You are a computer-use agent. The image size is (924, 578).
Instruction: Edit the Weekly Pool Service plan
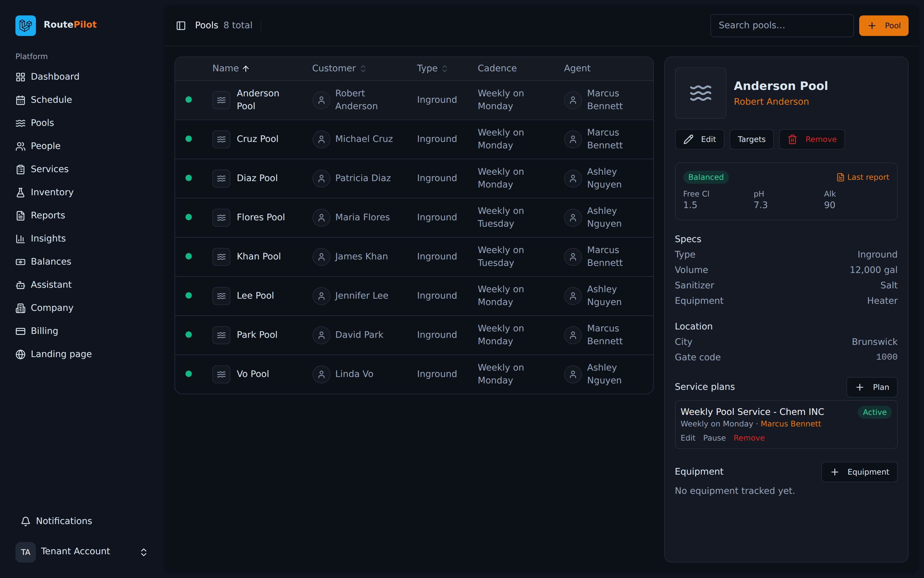click(x=688, y=438)
